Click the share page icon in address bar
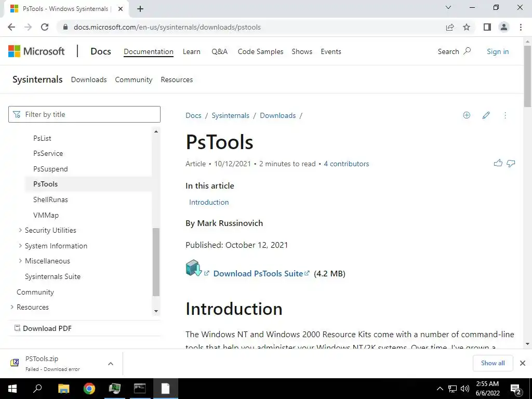 [x=450, y=27]
